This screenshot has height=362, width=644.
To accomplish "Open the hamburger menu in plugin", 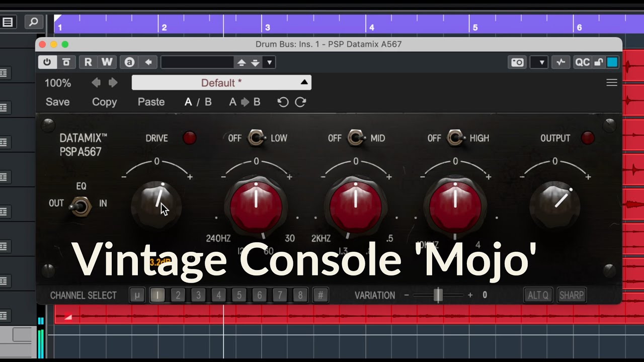I will click(612, 83).
